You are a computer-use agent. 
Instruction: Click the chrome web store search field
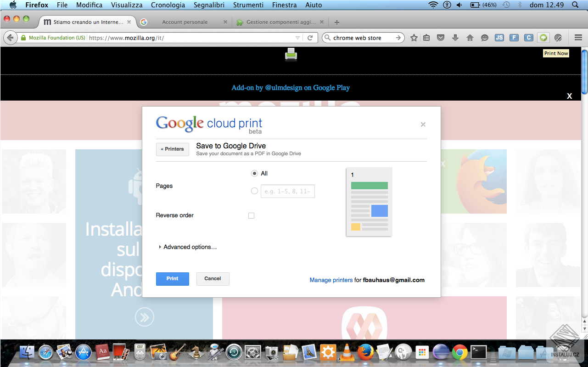(x=363, y=38)
